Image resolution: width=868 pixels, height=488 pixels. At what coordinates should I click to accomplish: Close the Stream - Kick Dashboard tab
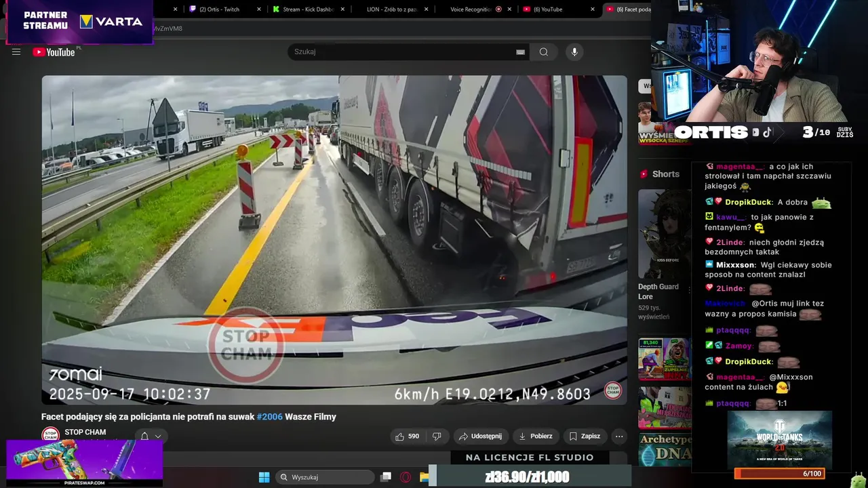point(342,9)
